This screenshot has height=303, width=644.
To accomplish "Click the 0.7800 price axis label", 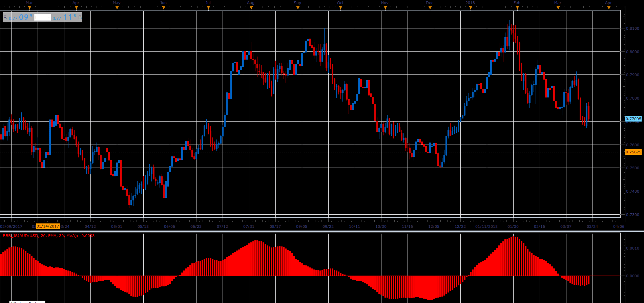I will click(x=632, y=98).
